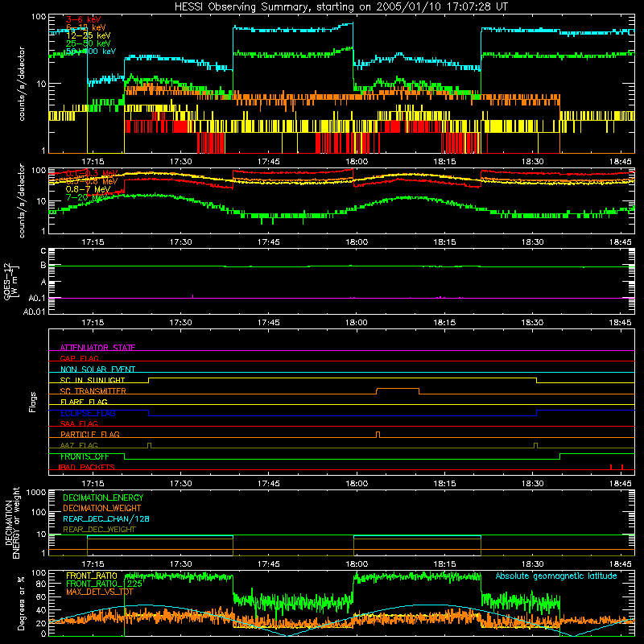Click the 0.8-7 MeV legend label
The height and width of the screenshot is (644, 644).
[x=88, y=189]
